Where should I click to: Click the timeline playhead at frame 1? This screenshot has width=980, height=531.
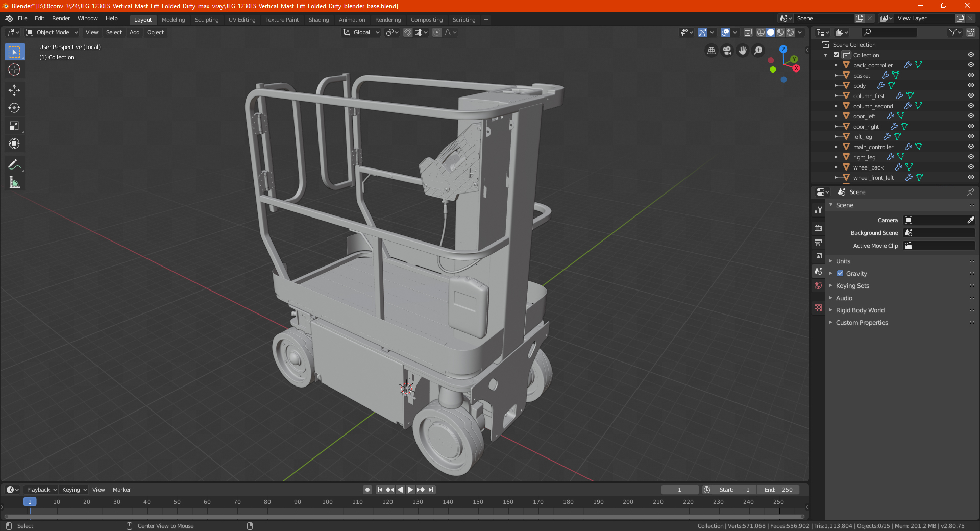pyautogui.click(x=30, y=502)
